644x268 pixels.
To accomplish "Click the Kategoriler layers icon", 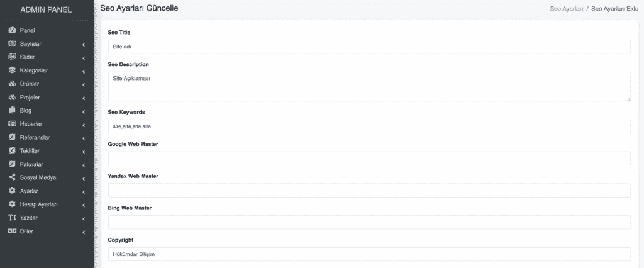I will (x=12, y=70).
